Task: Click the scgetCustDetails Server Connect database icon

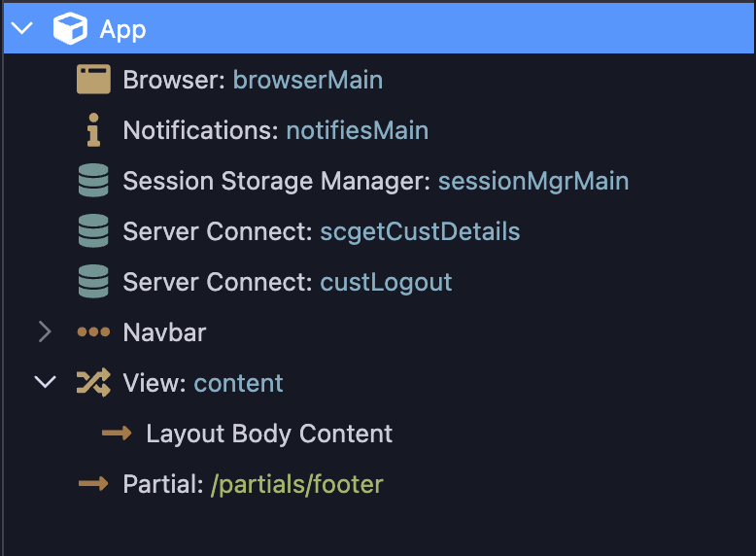Action: click(93, 231)
